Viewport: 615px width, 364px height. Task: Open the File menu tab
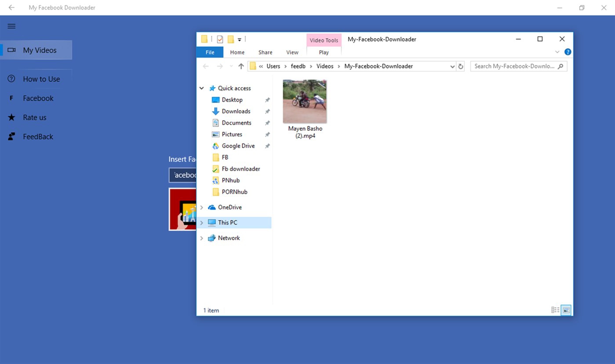coord(210,52)
